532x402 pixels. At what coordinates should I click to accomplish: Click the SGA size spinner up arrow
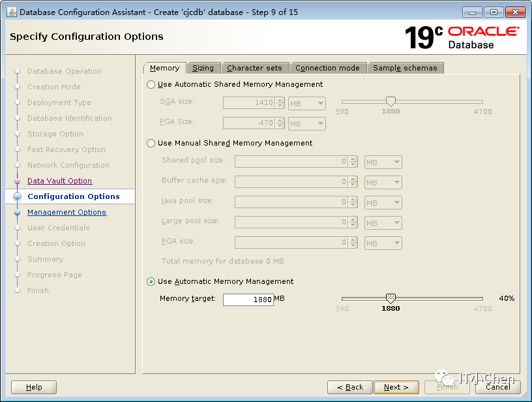[x=280, y=100]
